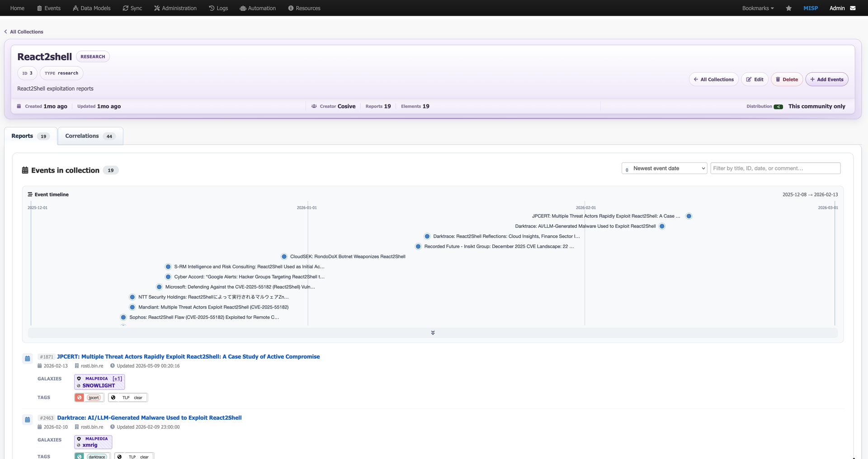
Task: Click the Add Events button
Action: (x=826, y=80)
